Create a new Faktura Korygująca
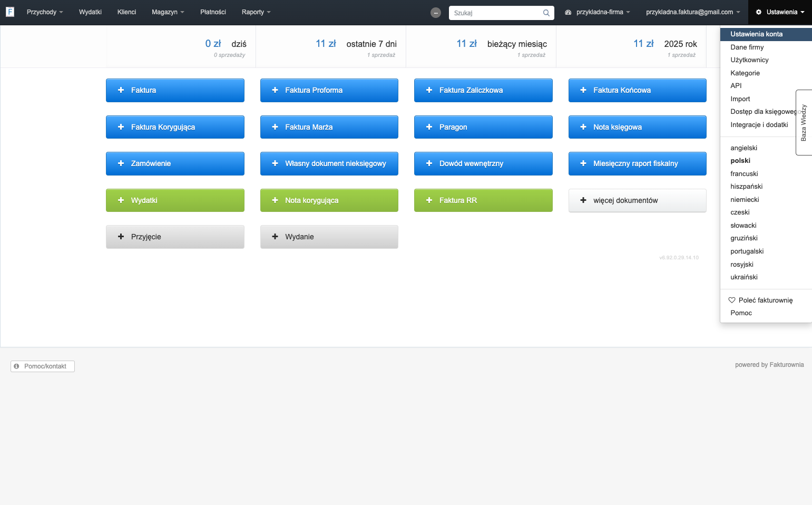 coord(175,127)
